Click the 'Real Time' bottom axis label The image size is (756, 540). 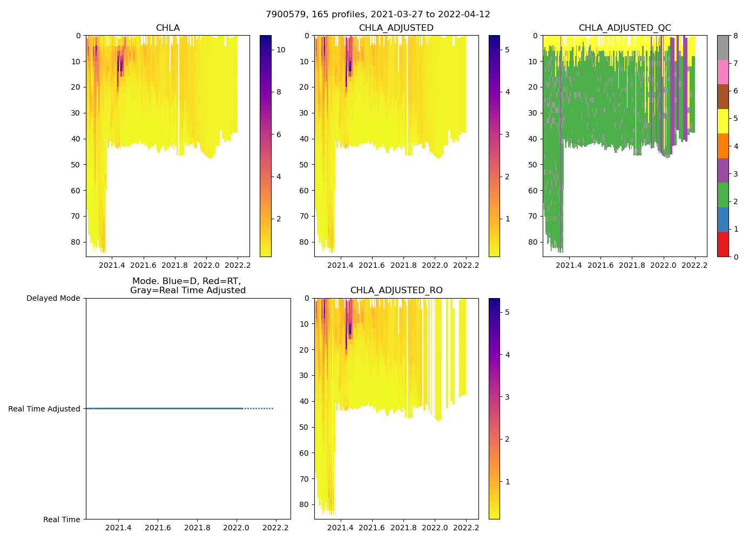click(x=62, y=519)
